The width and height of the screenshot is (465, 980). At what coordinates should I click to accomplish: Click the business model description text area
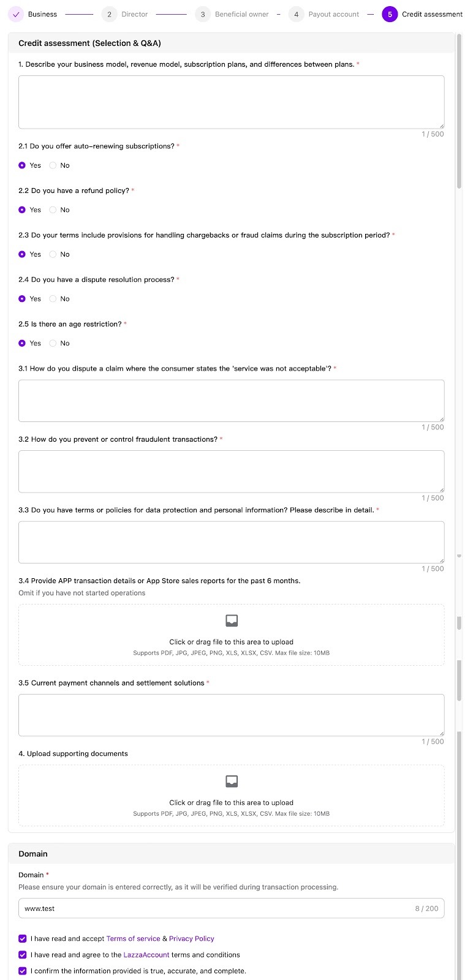coord(231,102)
